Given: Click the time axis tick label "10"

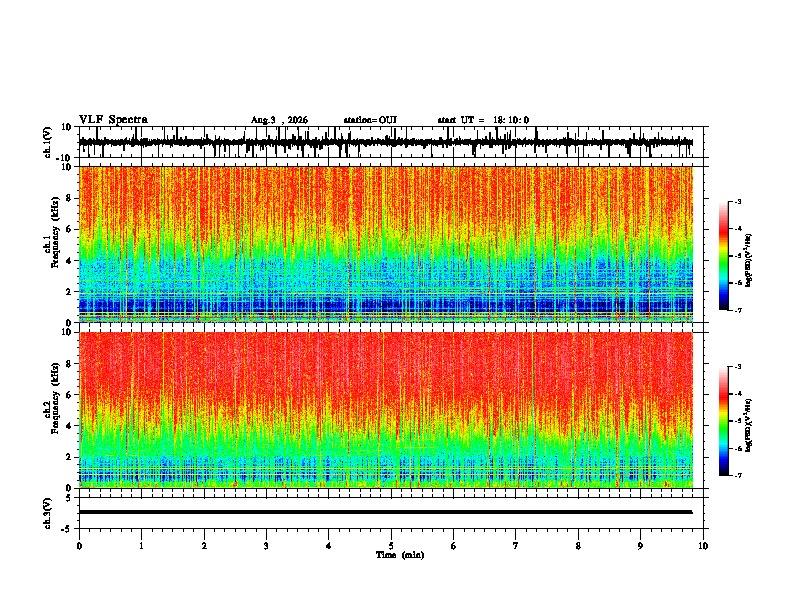Looking at the screenshot, I should (x=703, y=546).
